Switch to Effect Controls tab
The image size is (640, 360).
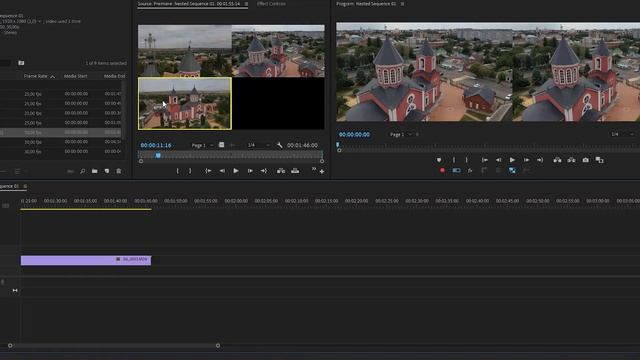coord(271,4)
